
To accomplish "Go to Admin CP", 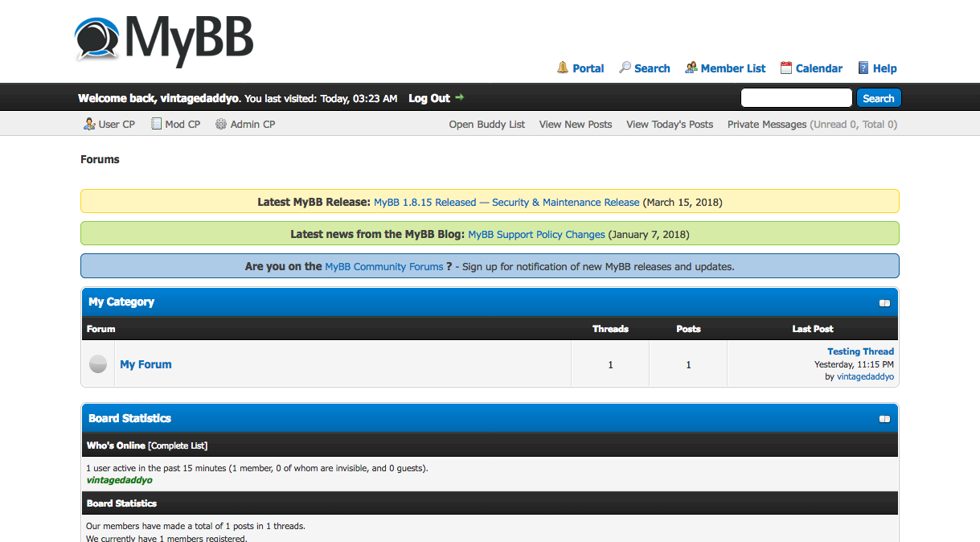I will 252,124.
